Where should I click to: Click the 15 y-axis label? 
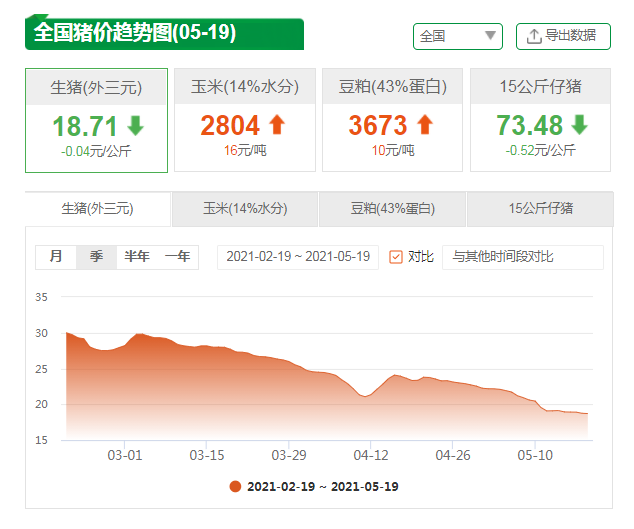click(41, 440)
